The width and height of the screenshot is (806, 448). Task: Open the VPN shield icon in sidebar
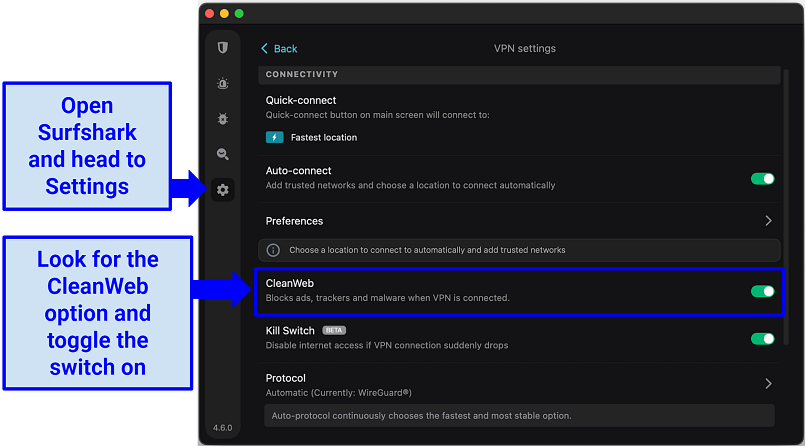point(223,48)
